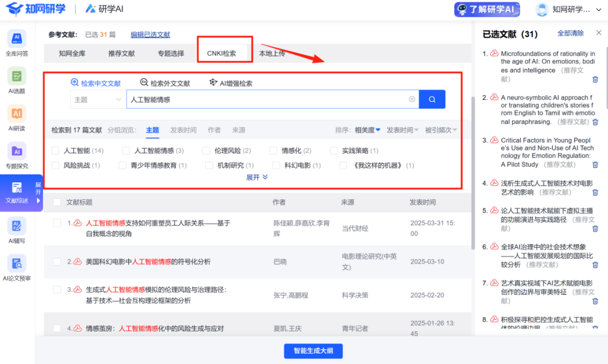
Task: Select checkbox for the 美国科幻电影 article
Action: [x=57, y=262]
